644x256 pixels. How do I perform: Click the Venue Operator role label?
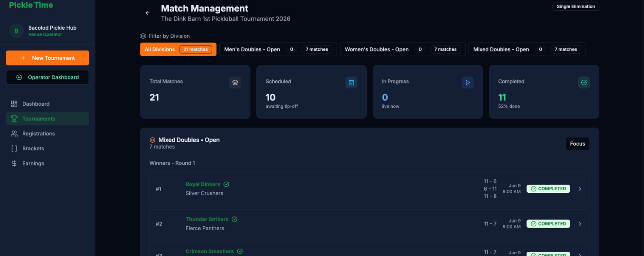[x=45, y=34]
